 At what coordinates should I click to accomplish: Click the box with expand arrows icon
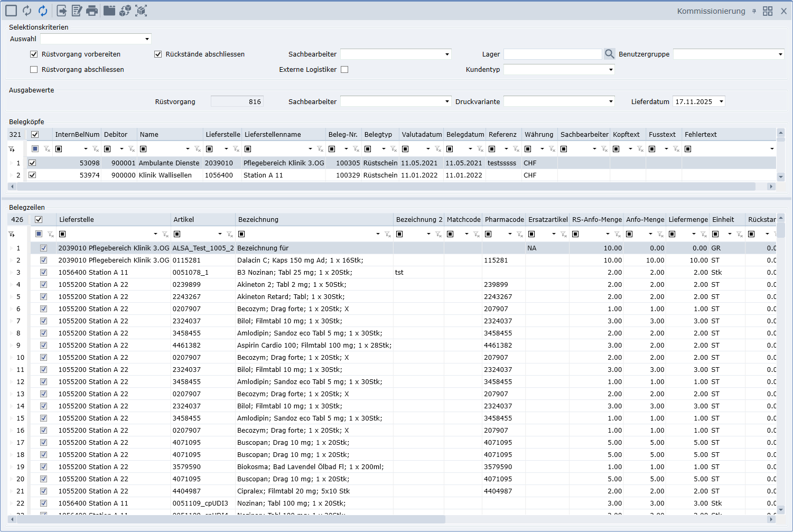pyautogui.click(x=141, y=11)
